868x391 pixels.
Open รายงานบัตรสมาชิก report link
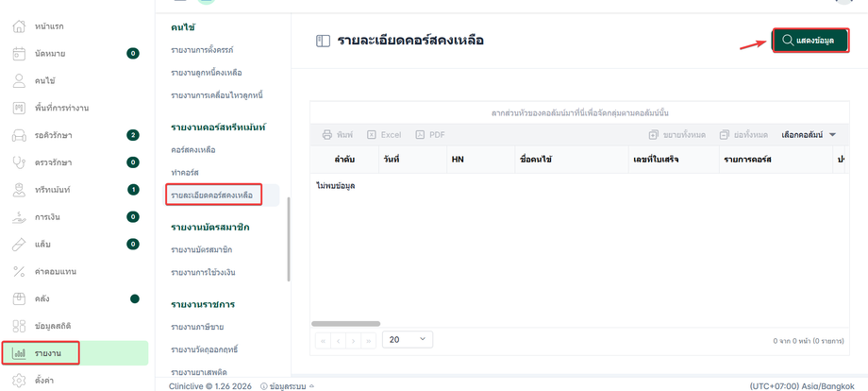pyautogui.click(x=202, y=249)
